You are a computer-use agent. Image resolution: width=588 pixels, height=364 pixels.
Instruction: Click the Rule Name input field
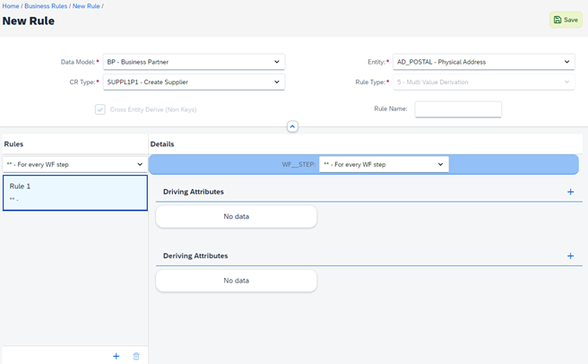458,109
